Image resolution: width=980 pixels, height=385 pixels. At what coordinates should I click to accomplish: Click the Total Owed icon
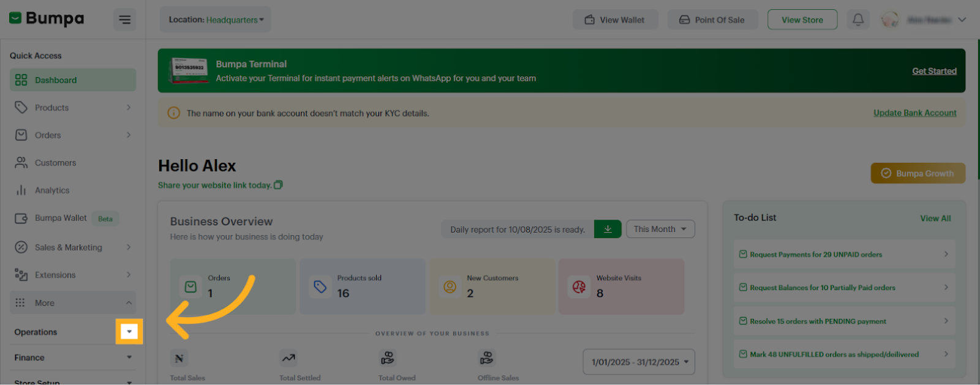388,358
